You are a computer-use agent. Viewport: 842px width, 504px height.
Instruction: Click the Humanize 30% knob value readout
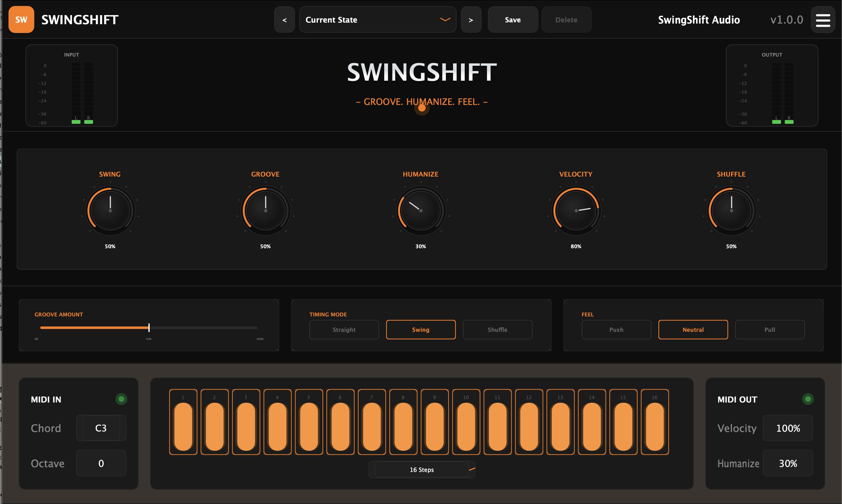[421, 246]
